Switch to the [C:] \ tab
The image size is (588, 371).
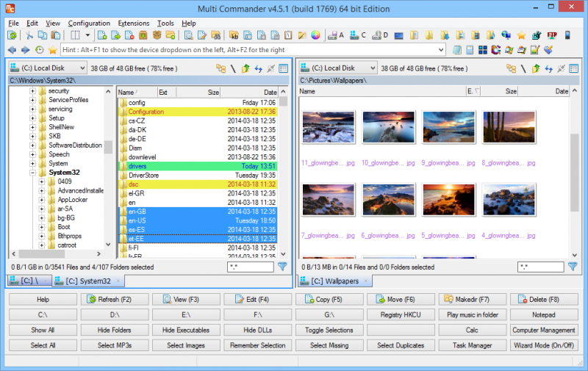pyautogui.click(x=29, y=281)
